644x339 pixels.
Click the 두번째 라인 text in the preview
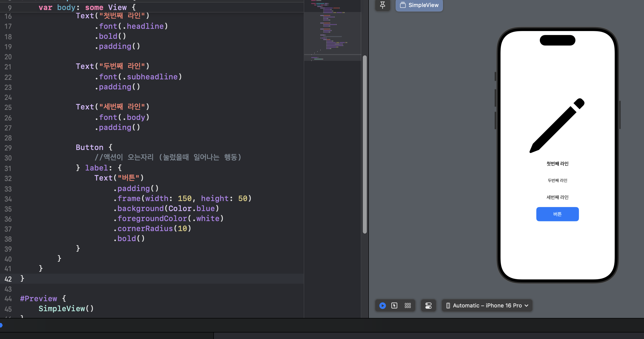(557, 180)
